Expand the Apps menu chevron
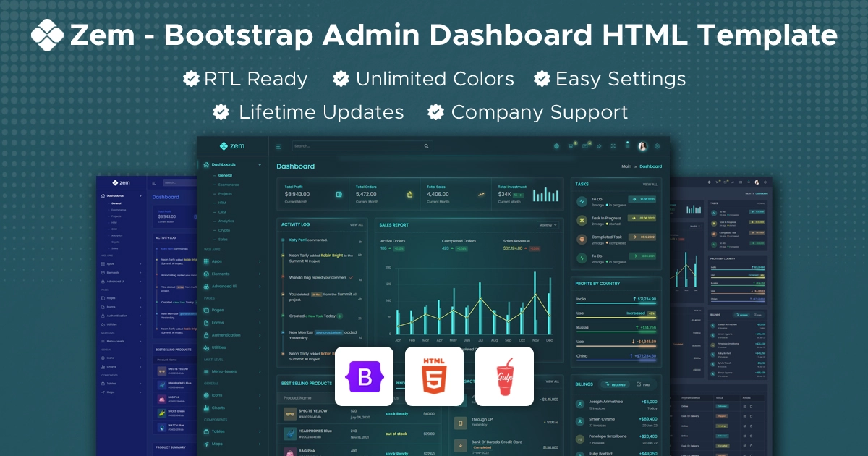 260,261
